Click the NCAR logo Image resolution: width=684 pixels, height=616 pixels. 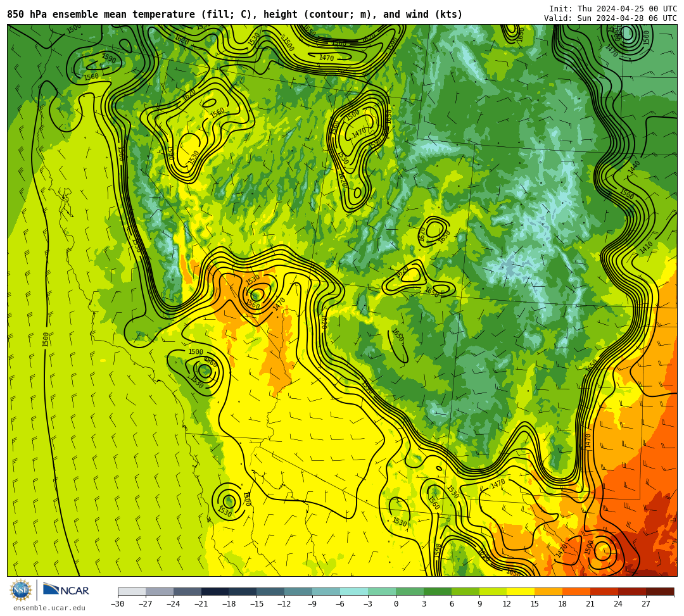pos(66,590)
